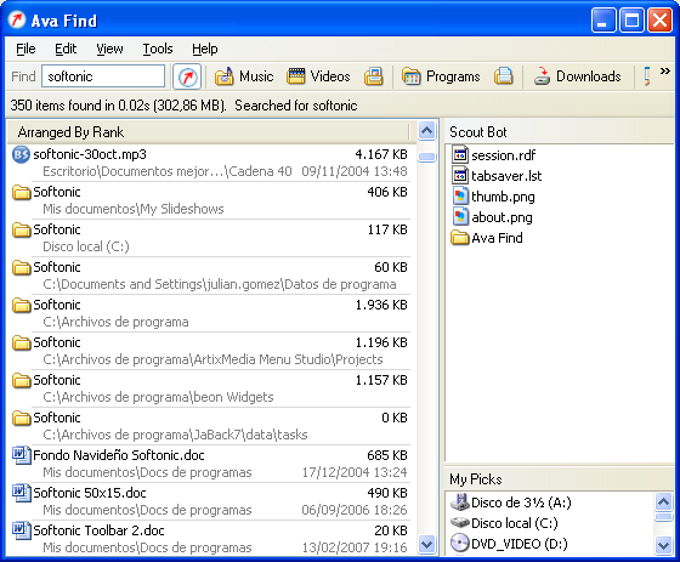
Task: Filter results by Videos
Action: click(319, 77)
